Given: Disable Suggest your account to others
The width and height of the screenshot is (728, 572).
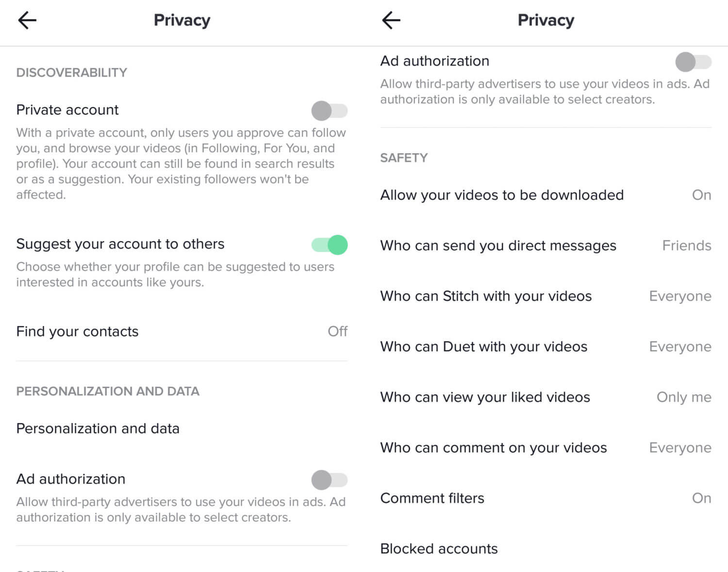Looking at the screenshot, I should [330, 245].
